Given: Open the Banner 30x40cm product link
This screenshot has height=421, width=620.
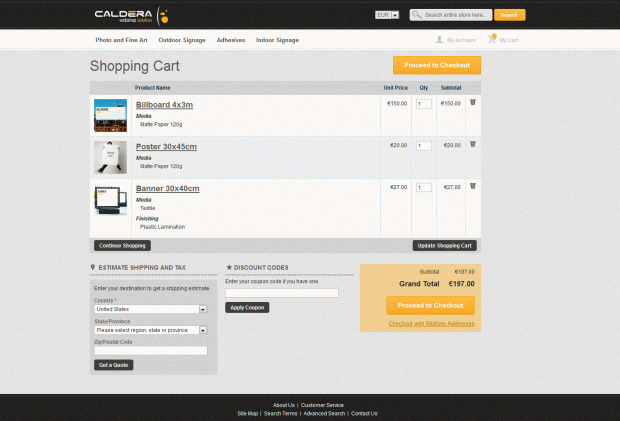Looking at the screenshot, I should pos(168,189).
